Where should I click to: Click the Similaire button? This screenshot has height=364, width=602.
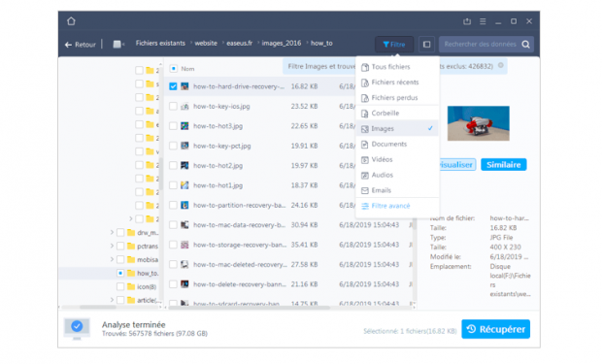[503, 165]
